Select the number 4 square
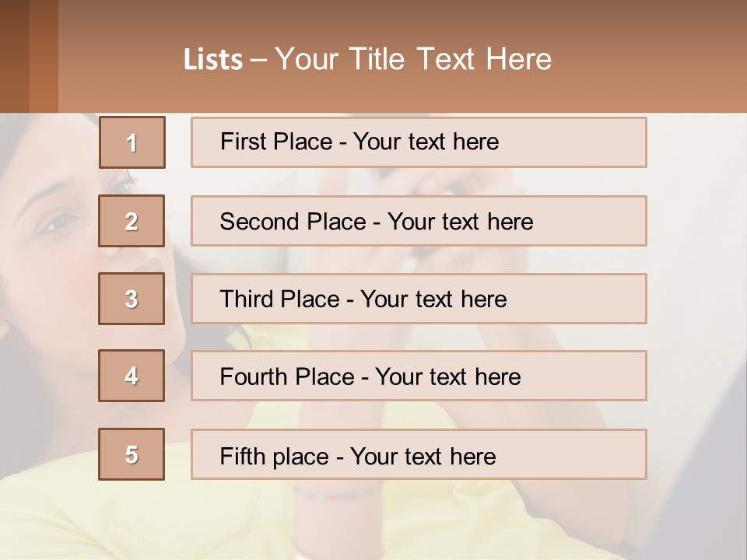 coord(132,376)
